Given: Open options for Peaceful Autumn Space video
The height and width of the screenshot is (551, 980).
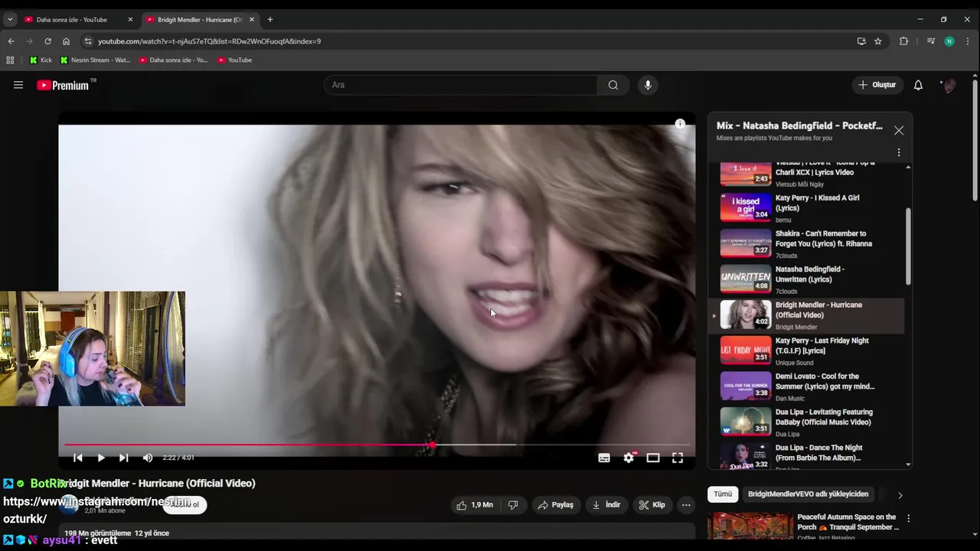Looking at the screenshot, I should coord(908,519).
